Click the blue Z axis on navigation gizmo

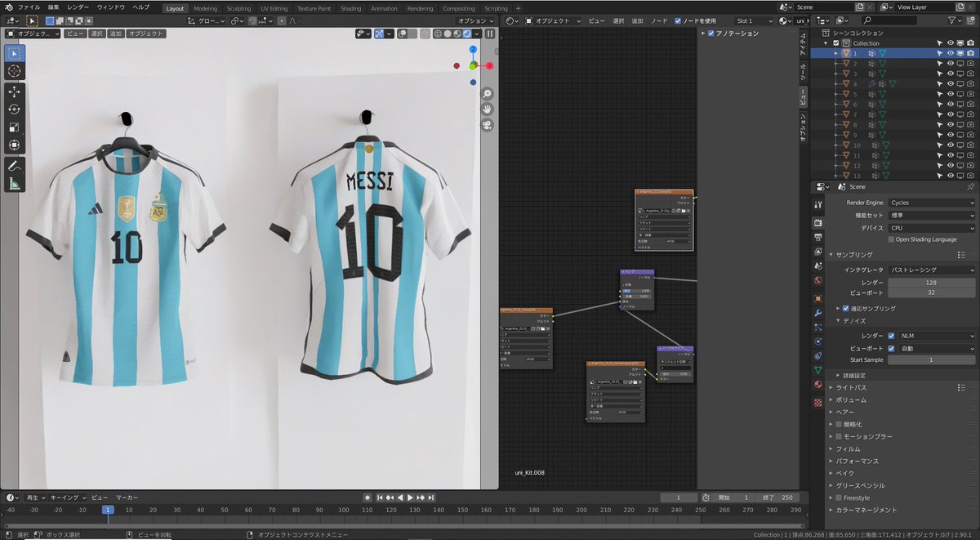click(x=473, y=49)
